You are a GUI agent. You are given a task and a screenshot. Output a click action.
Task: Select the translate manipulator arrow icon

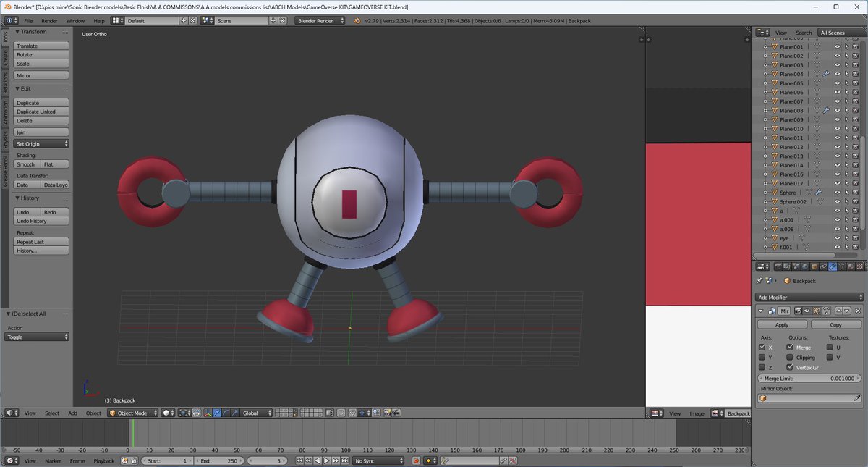click(x=216, y=413)
